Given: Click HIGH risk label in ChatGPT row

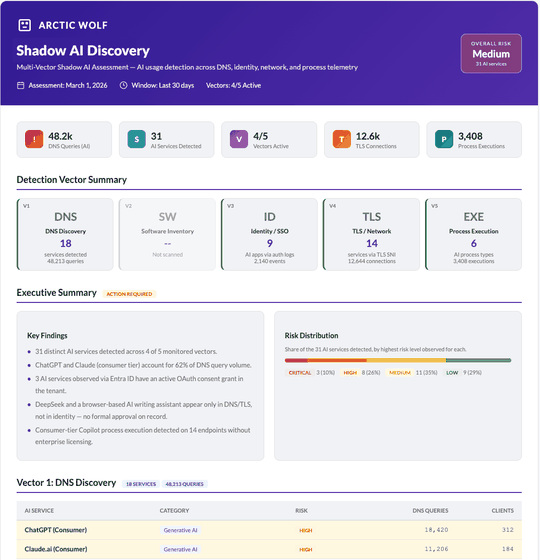Looking at the screenshot, I should pos(306,530).
